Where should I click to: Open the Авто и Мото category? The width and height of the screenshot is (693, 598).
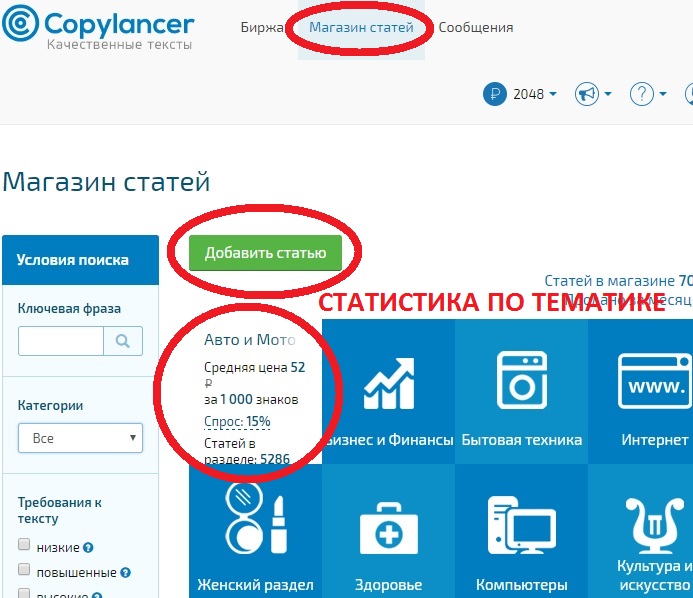click(x=250, y=340)
